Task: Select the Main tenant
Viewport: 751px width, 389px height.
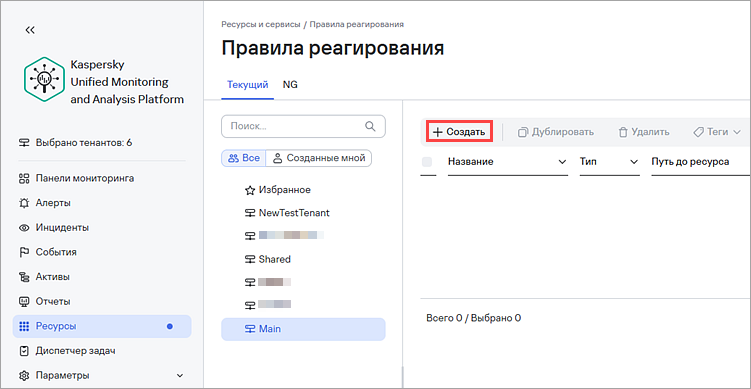Action: point(303,330)
